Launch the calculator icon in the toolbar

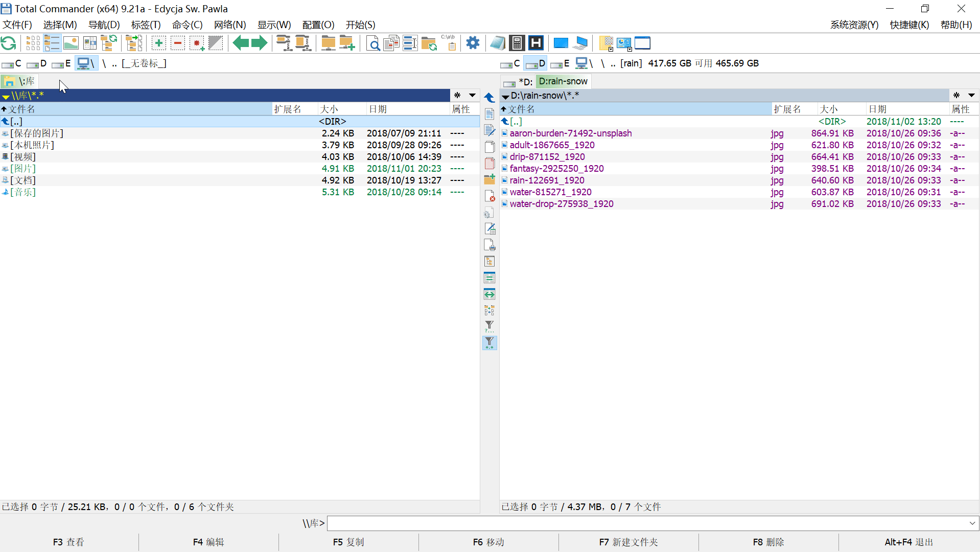[x=517, y=43]
